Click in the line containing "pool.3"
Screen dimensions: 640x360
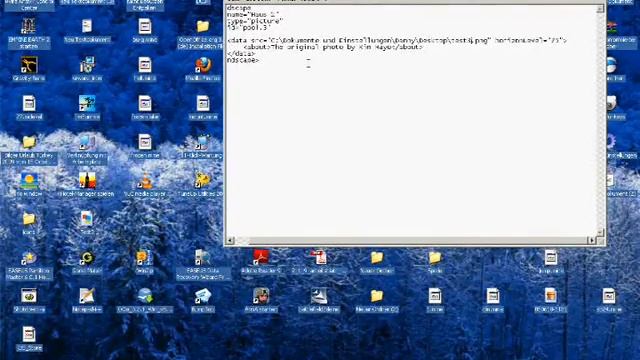tap(249, 28)
